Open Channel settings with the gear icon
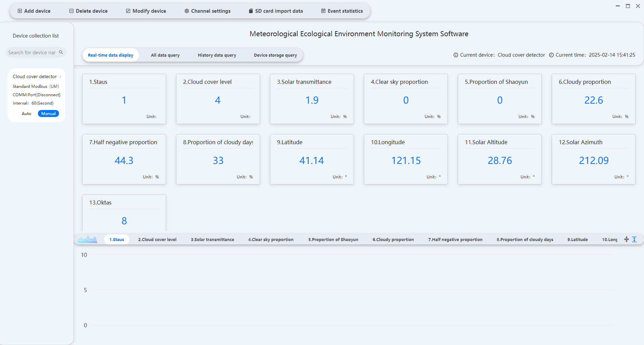 pos(207,11)
